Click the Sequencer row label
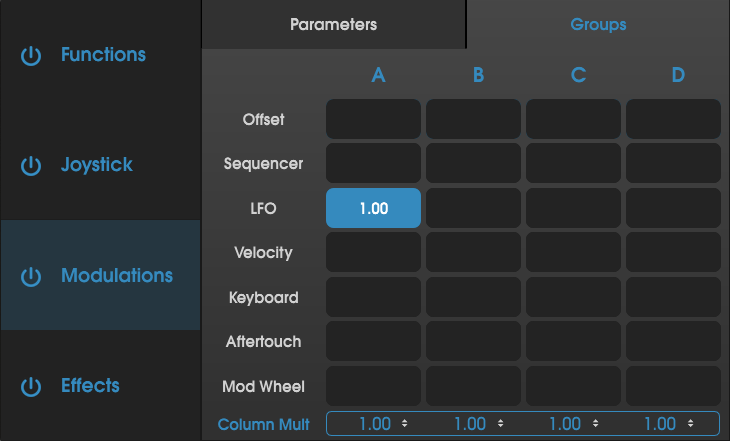The image size is (730, 441). (x=264, y=163)
